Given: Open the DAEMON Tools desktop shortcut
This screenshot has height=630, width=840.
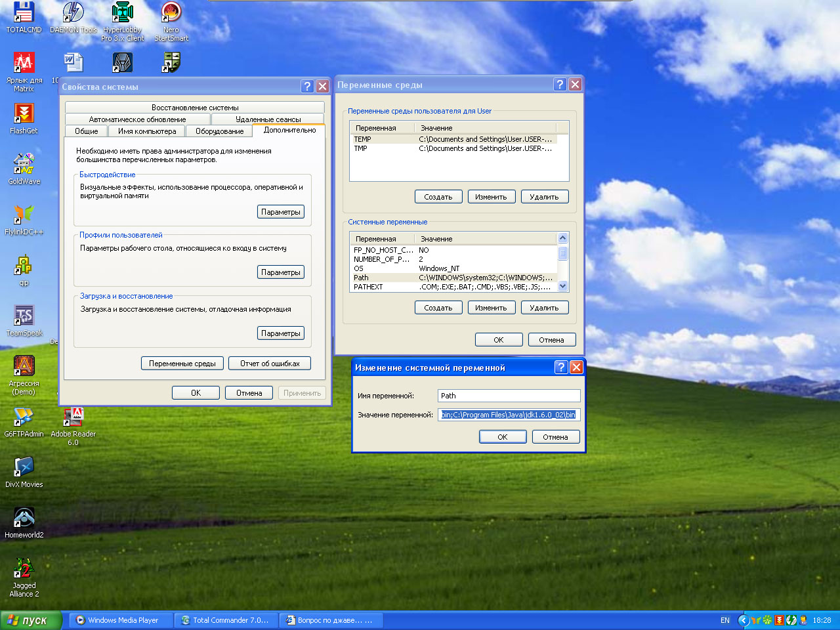Looking at the screenshot, I should [73, 13].
